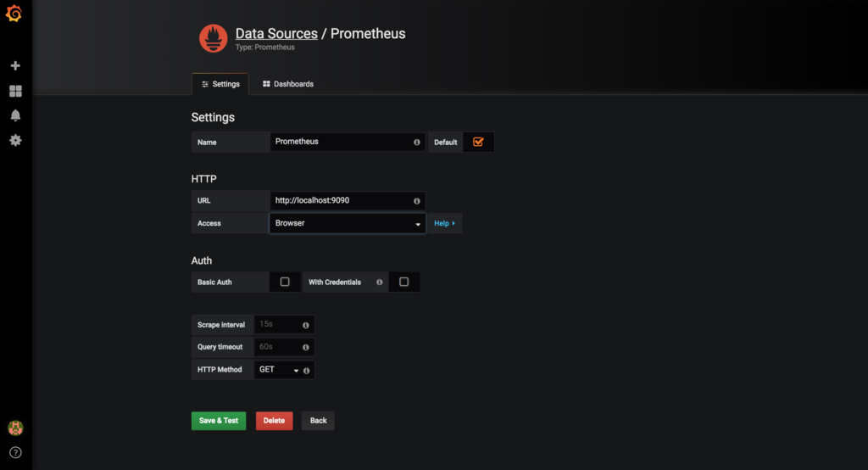Click the 'Default' label
This screenshot has height=470, width=868.
click(x=446, y=143)
